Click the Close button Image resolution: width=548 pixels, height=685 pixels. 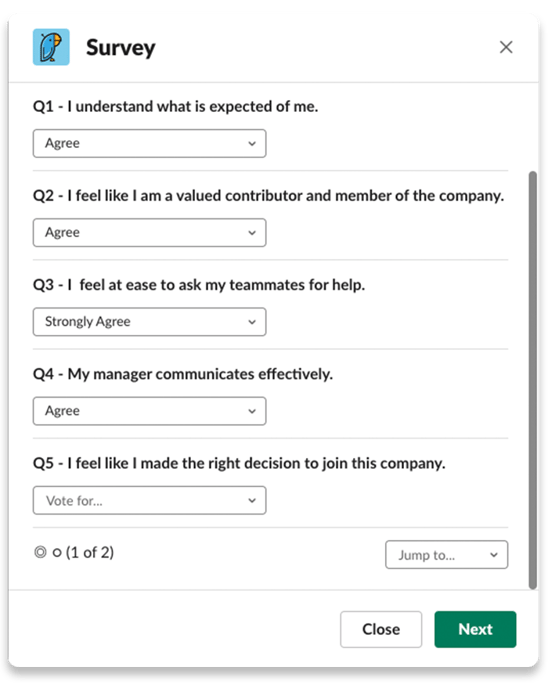381,629
